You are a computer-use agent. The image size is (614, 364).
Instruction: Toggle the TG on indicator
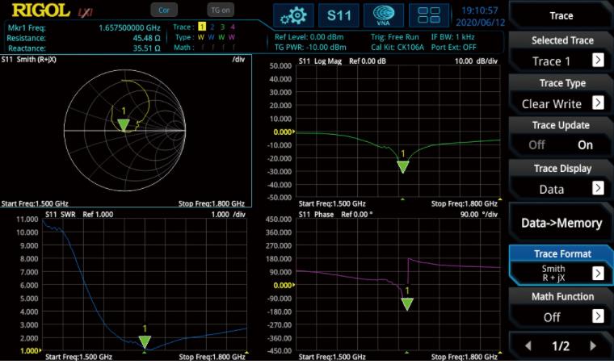point(219,10)
